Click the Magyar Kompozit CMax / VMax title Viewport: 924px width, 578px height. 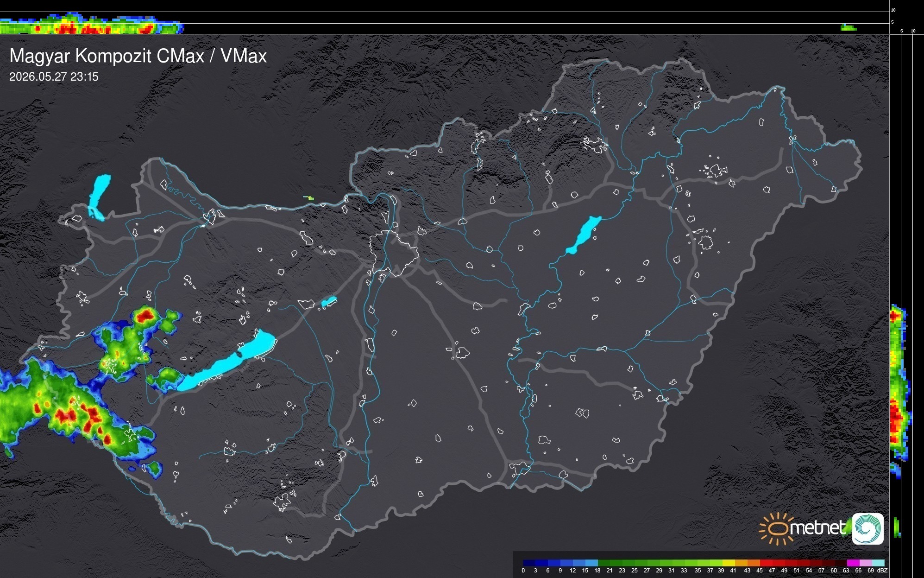tap(138, 56)
